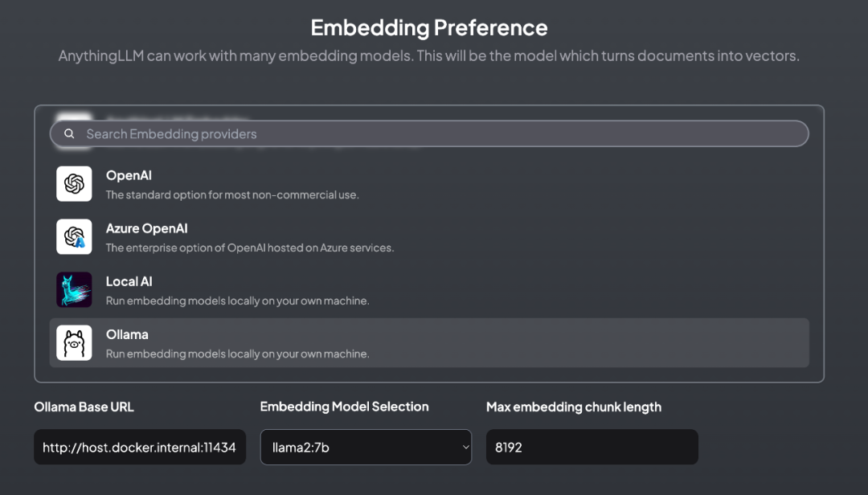
Task: Click the Local AI llama icon
Action: click(74, 290)
